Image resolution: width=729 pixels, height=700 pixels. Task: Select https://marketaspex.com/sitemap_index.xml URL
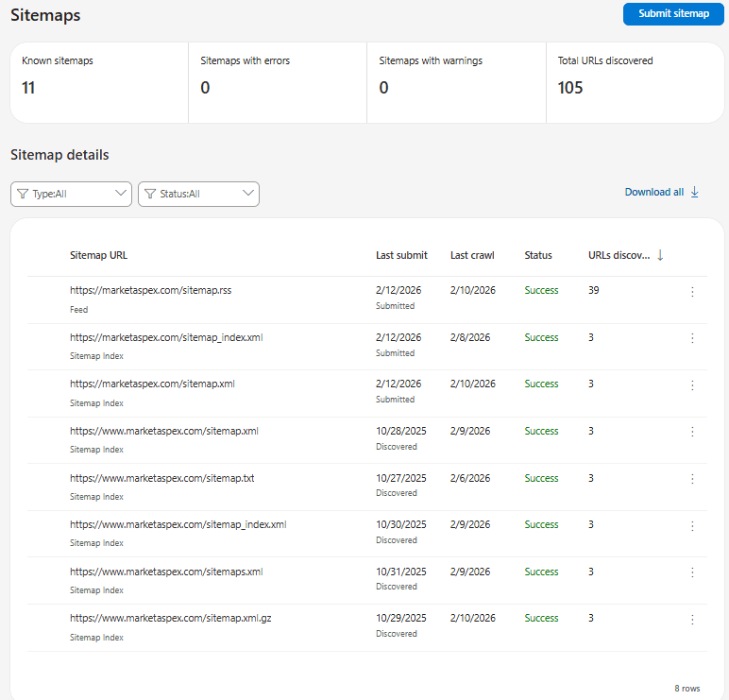click(166, 337)
